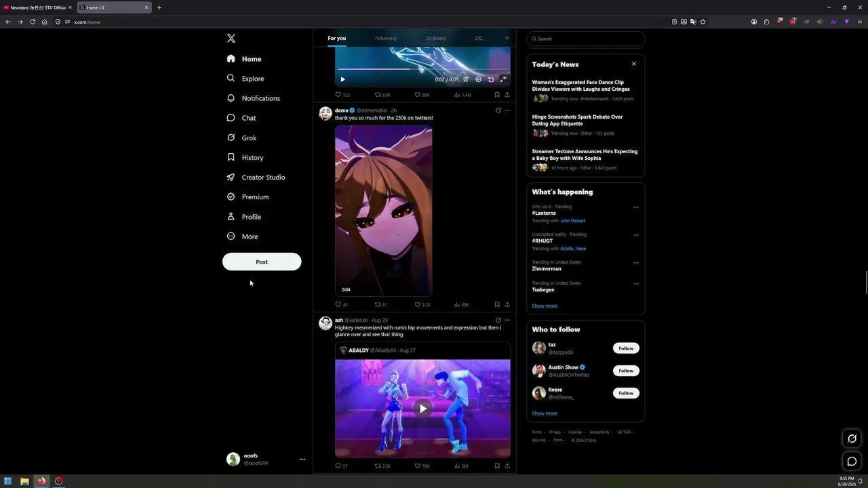Viewport: 868px width, 488px height.
Task: Reply to deme's 250k thank-you post
Action: pyautogui.click(x=338, y=305)
